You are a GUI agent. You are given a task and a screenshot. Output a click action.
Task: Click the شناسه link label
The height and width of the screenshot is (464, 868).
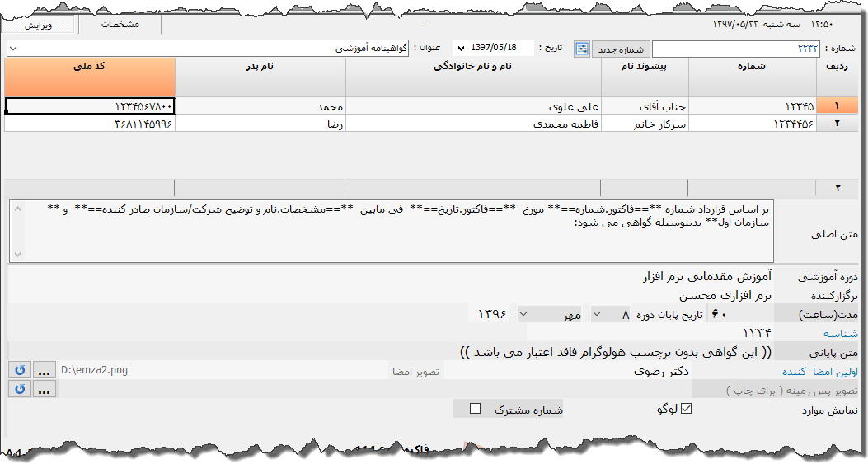840,333
